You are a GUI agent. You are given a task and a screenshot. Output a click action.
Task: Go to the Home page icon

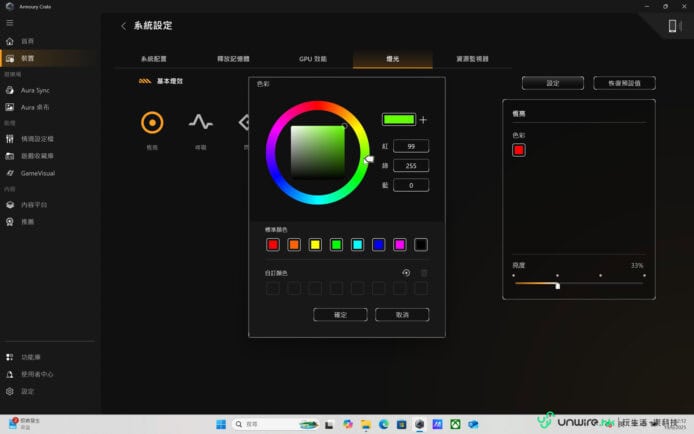pos(10,41)
